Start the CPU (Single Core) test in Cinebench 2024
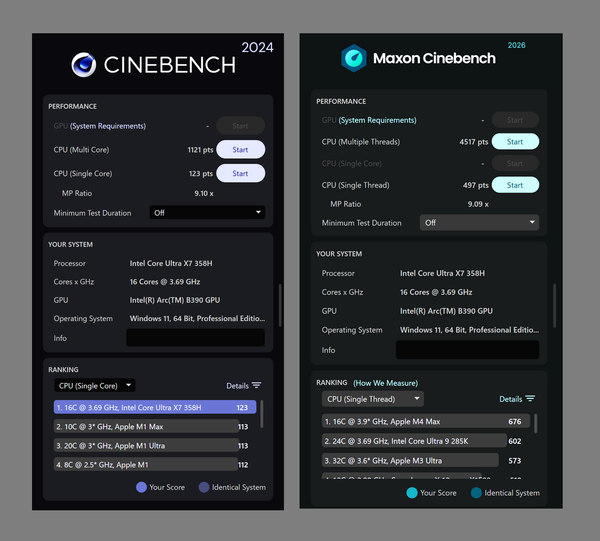The width and height of the screenshot is (600, 541). (240, 173)
